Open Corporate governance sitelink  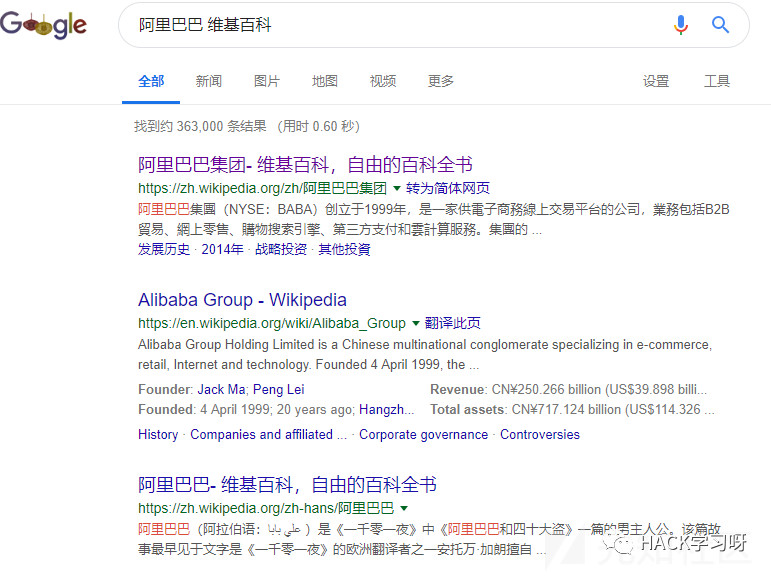[423, 435]
